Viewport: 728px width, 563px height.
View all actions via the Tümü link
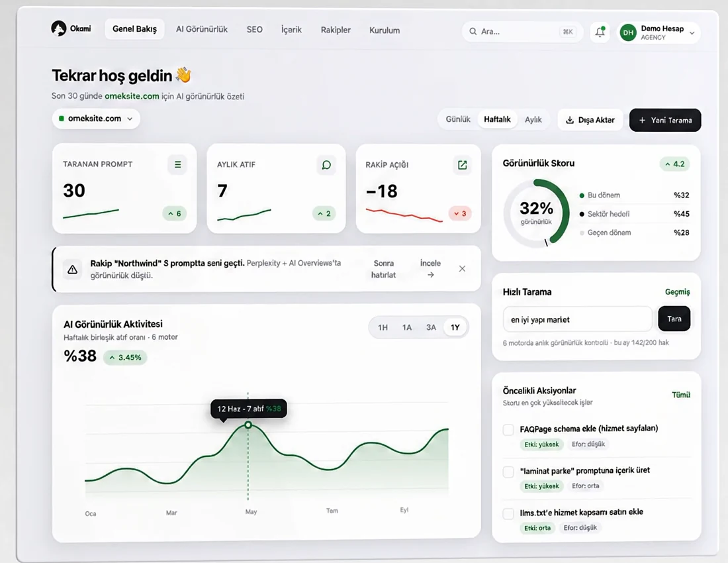click(x=681, y=395)
